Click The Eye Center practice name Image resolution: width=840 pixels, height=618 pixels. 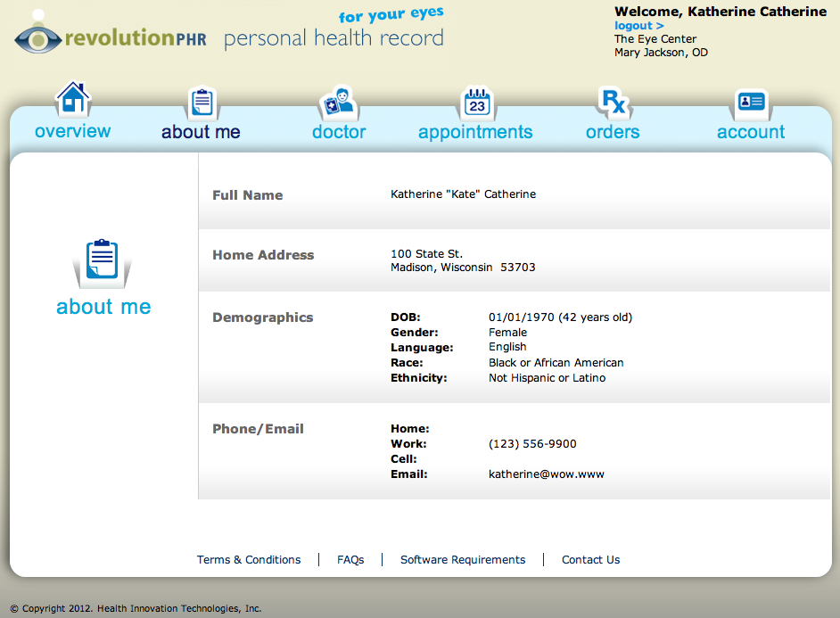[655, 39]
